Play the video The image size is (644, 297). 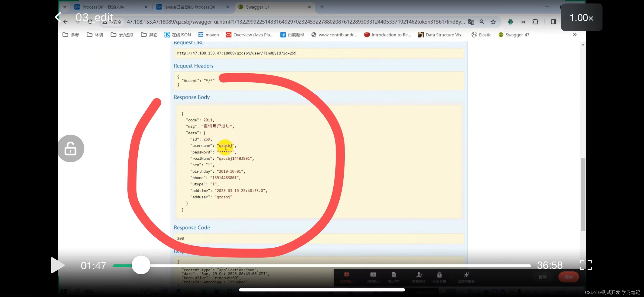pos(57,265)
